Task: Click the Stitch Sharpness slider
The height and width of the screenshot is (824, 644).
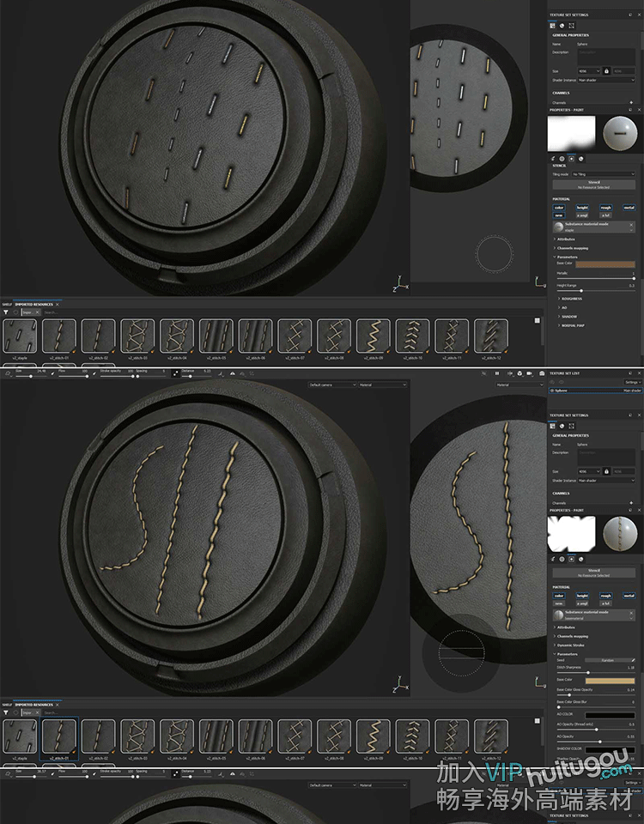Action: (596, 672)
